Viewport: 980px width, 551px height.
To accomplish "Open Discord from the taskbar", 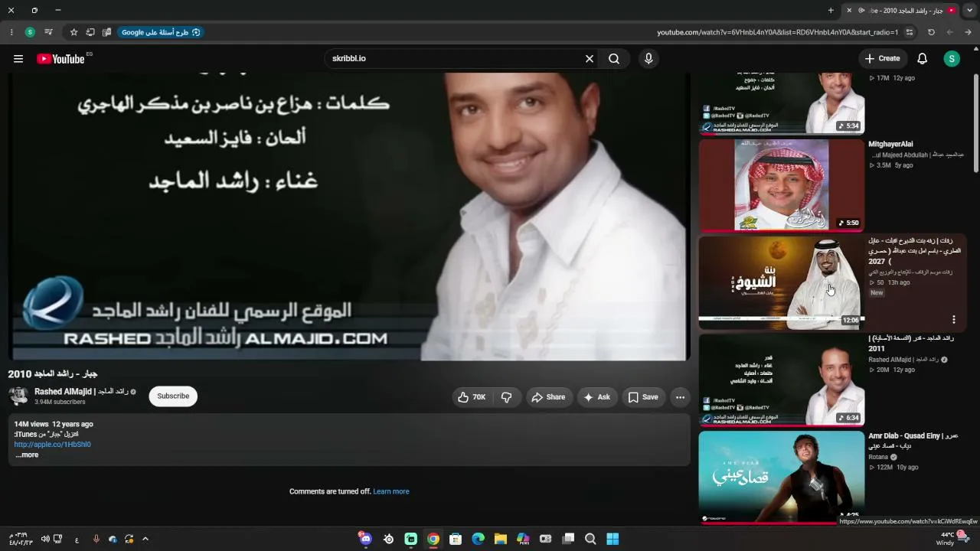I will click(366, 539).
